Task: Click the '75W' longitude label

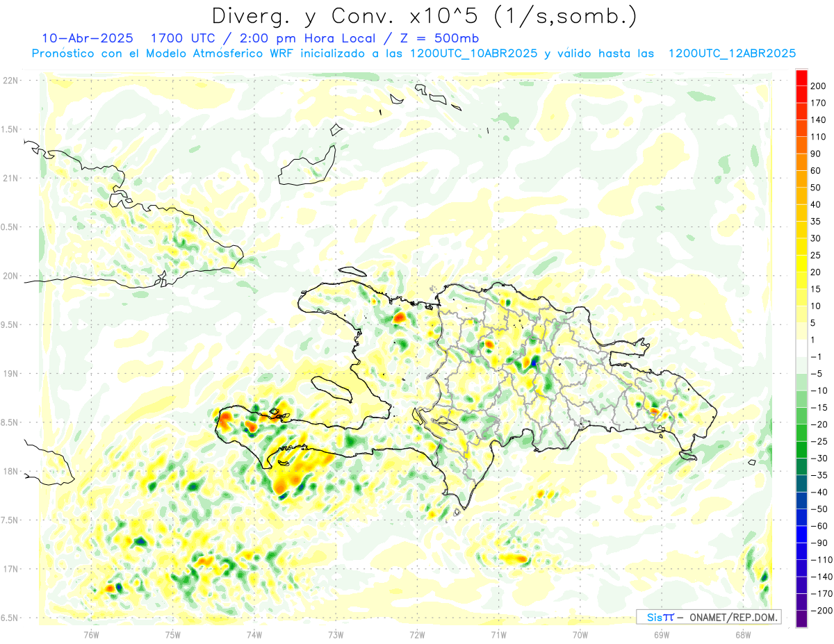Action: [173, 634]
